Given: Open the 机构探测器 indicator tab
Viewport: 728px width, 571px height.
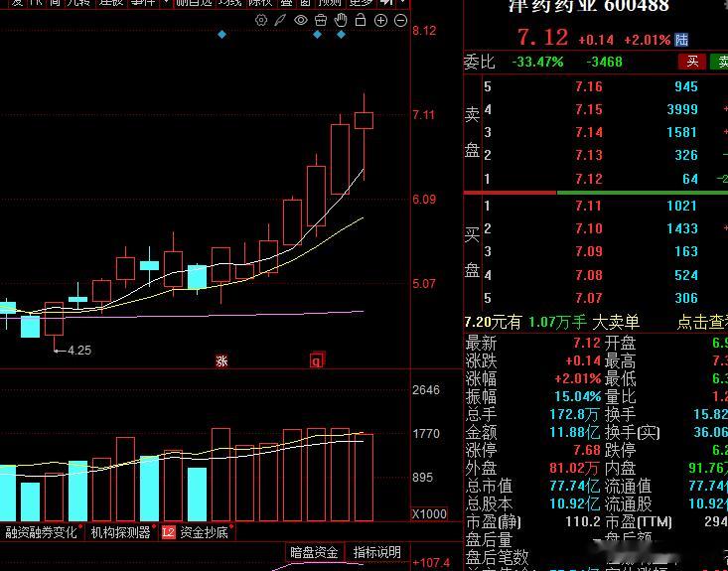Looking at the screenshot, I should [x=121, y=532].
